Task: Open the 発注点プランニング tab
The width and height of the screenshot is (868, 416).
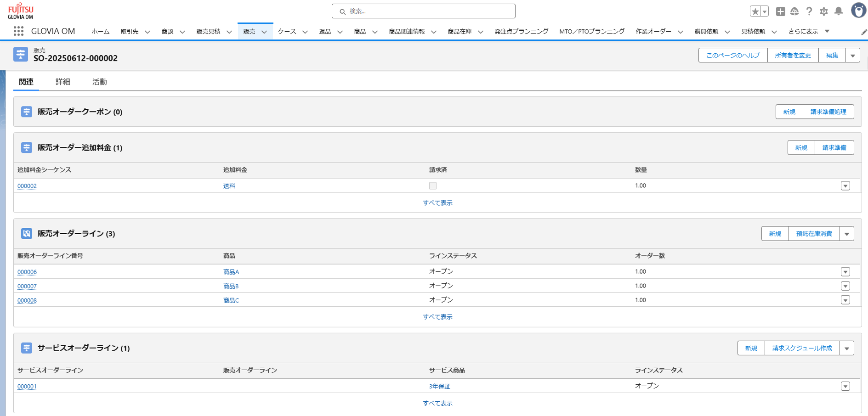Action: coord(522,31)
